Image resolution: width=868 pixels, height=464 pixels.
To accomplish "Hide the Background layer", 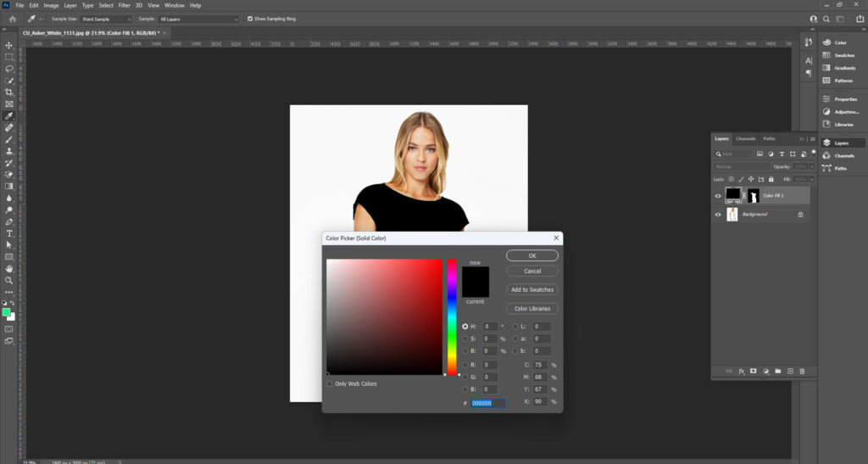I will point(718,215).
